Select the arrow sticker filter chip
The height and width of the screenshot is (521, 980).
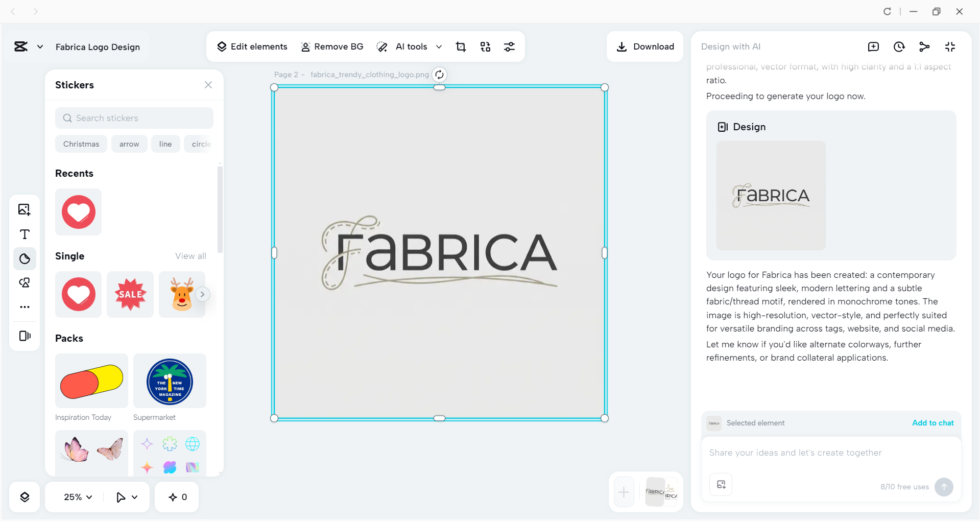pos(129,144)
